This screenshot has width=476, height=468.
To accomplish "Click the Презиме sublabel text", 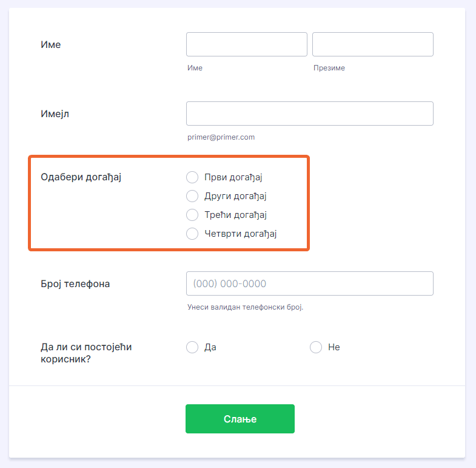I will pyautogui.click(x=329, y=68).
